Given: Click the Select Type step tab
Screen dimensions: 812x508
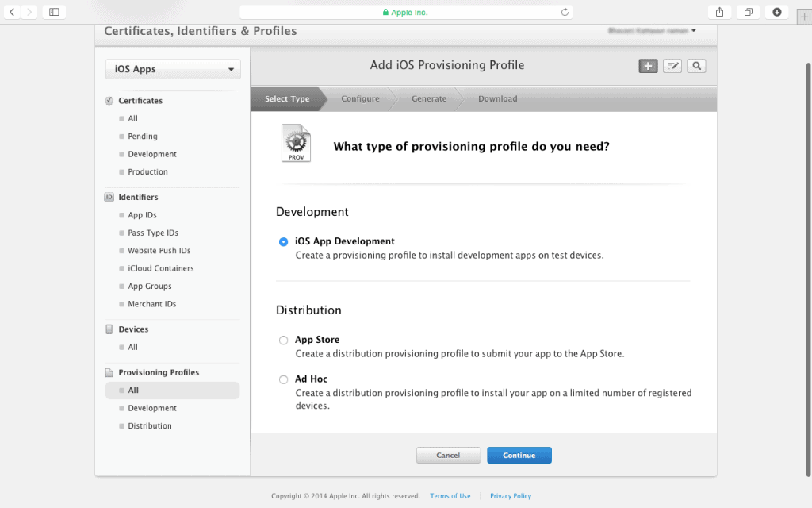Looking at the screenshot, I should tap(287, 98).
